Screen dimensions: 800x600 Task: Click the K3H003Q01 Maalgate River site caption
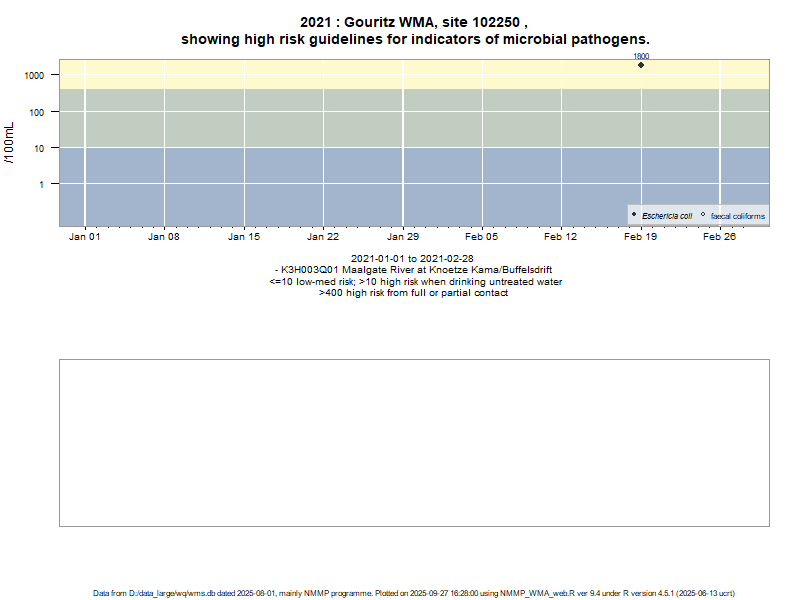click(414, 270)
